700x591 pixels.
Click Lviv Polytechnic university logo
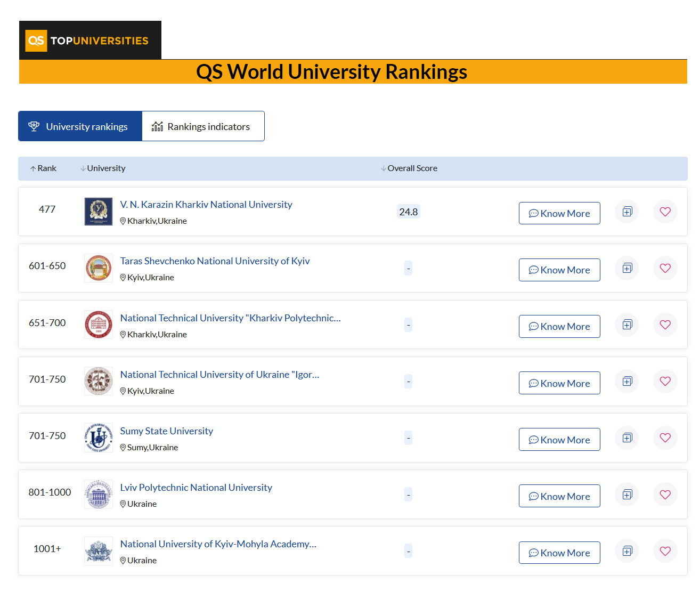tap(99, 495)
